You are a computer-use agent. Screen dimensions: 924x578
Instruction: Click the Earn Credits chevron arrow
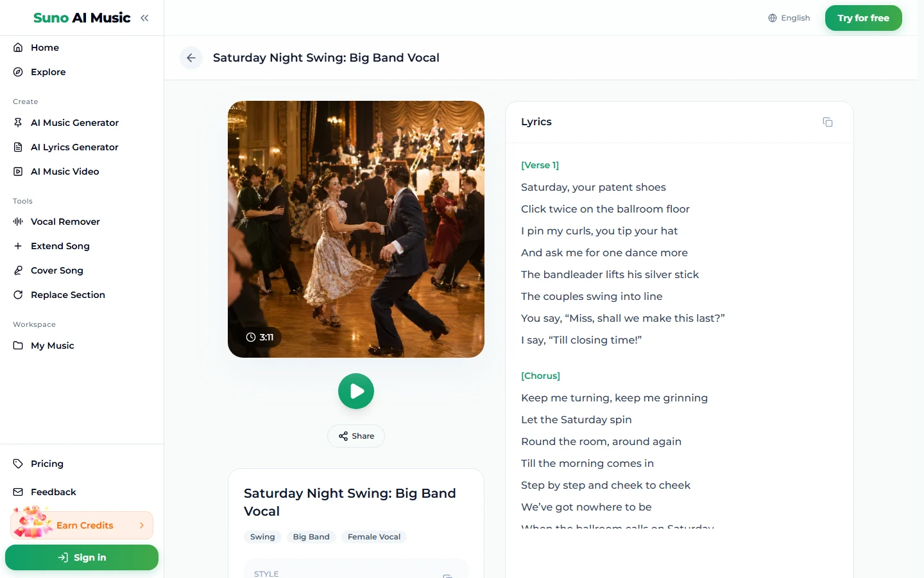pos(142,525)
